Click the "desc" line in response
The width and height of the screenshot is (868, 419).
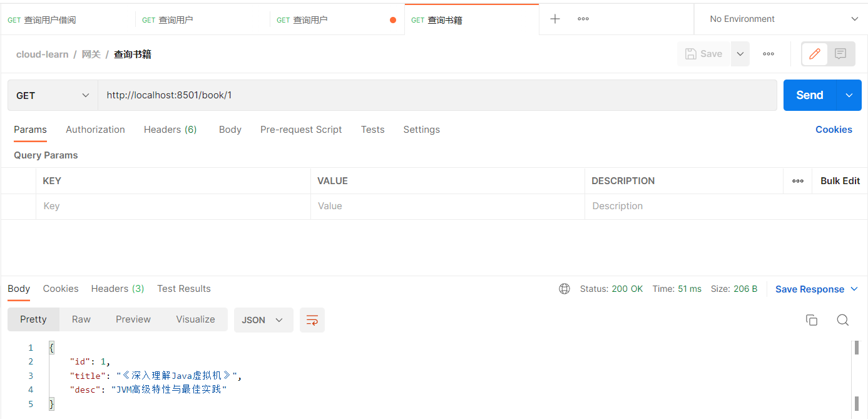click(x=148, y=390)
